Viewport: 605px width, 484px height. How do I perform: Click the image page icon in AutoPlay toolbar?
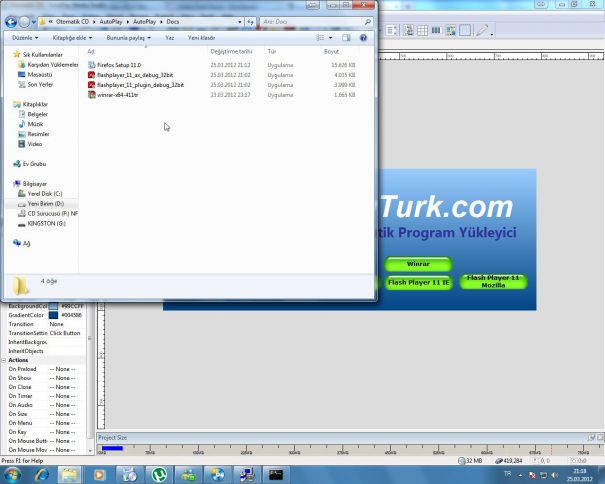pyautogui.click(x=408, y=30)
